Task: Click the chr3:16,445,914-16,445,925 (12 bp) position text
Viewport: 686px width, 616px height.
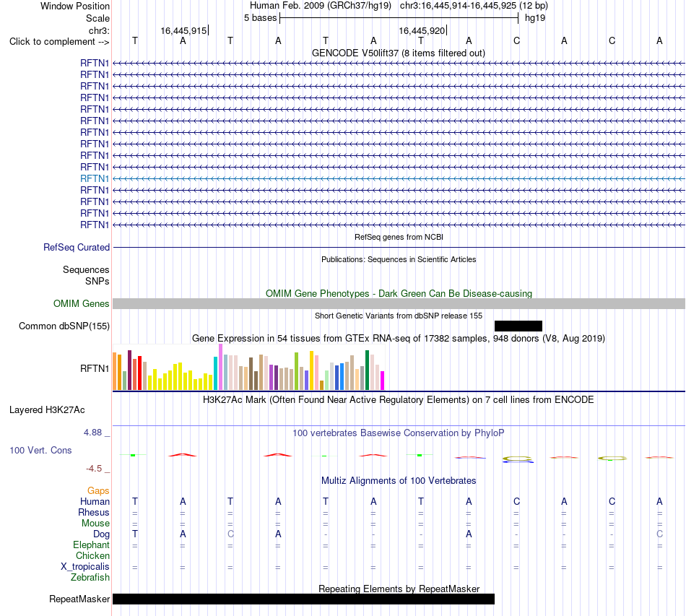Action: click(x=474, y=6)
